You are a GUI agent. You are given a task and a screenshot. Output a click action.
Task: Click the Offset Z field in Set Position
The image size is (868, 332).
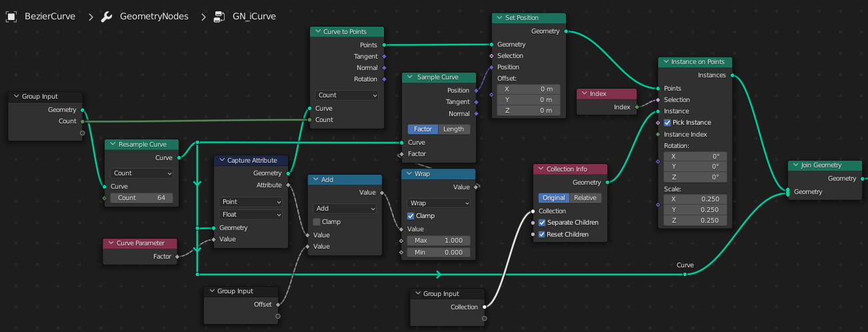pyautogui.click(x=529, y=111)
